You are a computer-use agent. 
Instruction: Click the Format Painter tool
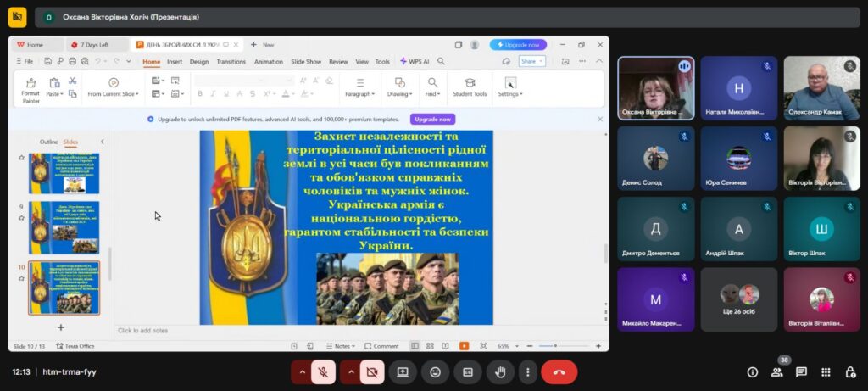pyautogui.click(x=31, y=90)
